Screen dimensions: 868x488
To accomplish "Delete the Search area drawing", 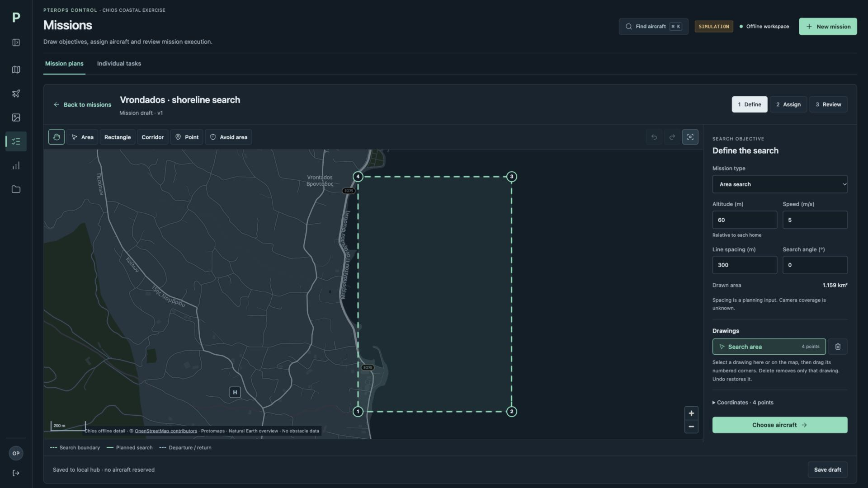I will (838, 347).
